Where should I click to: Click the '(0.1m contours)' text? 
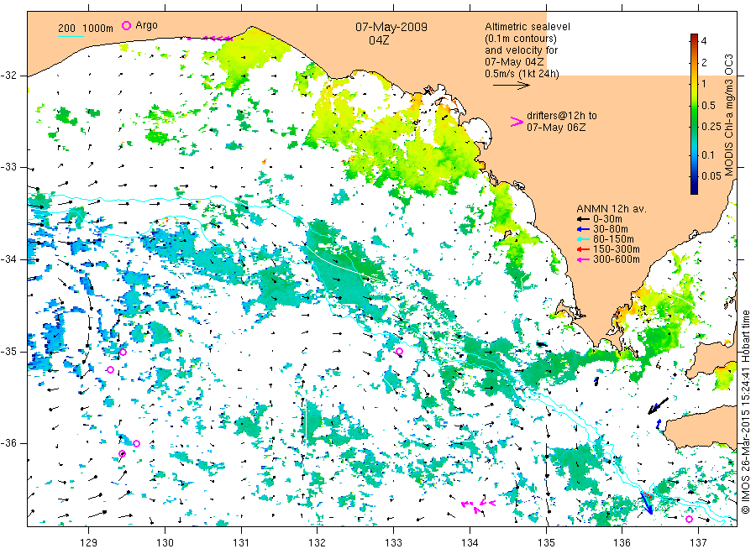(x=521, y=39)
